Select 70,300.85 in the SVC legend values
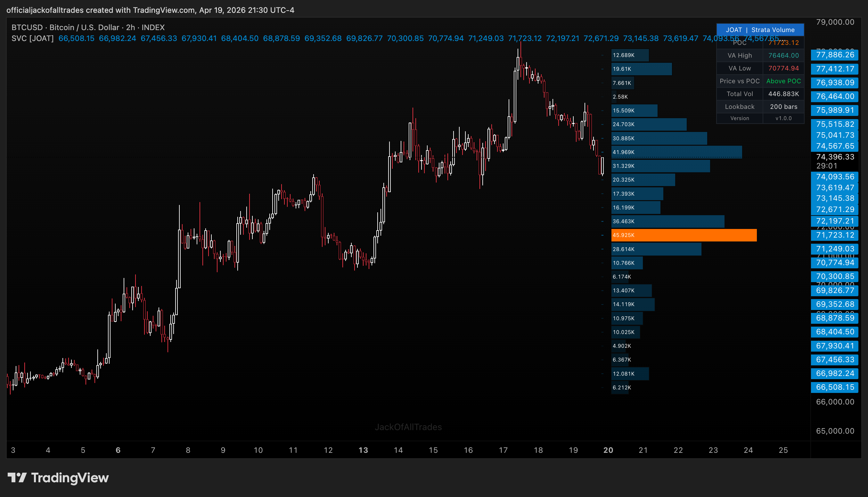 click(405, 38)
